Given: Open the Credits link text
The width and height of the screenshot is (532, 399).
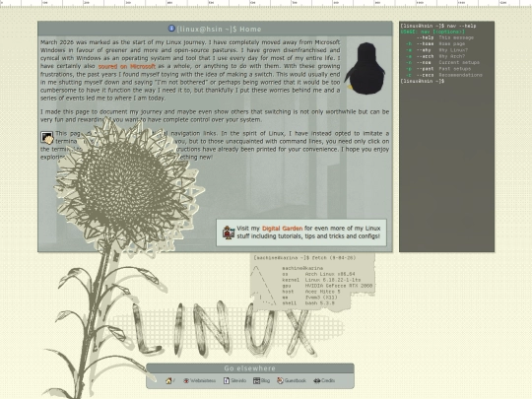Looking at the screenshot, I should pyautogui.click(x=328, y=380).
